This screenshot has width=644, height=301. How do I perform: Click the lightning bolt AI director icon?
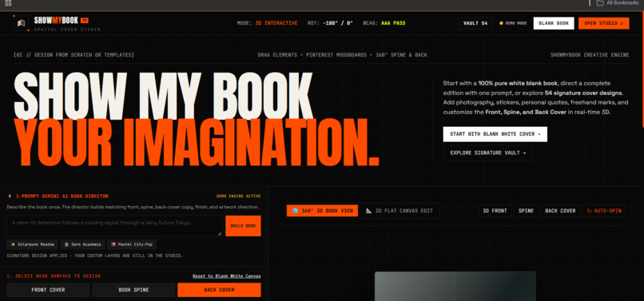pos(10,196)
